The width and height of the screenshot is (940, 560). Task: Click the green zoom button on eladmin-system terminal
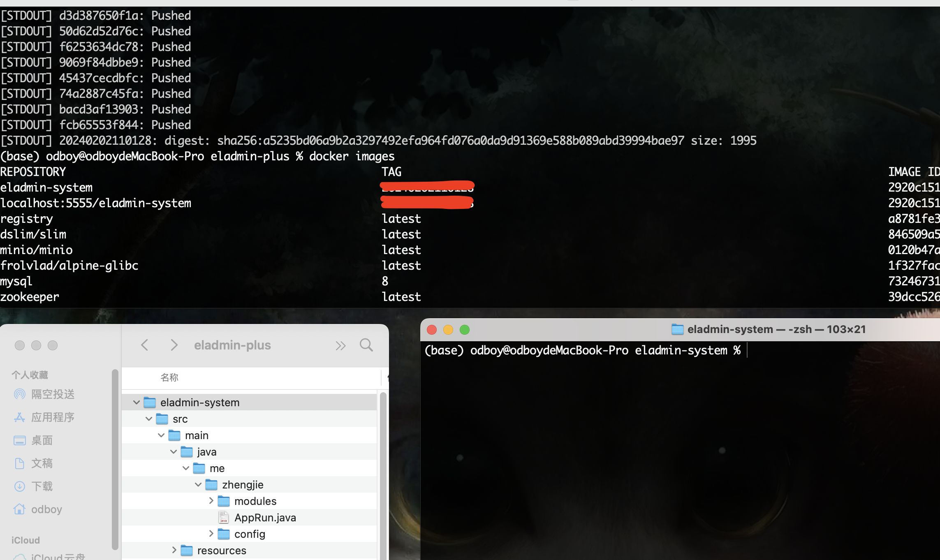[465, 329]
